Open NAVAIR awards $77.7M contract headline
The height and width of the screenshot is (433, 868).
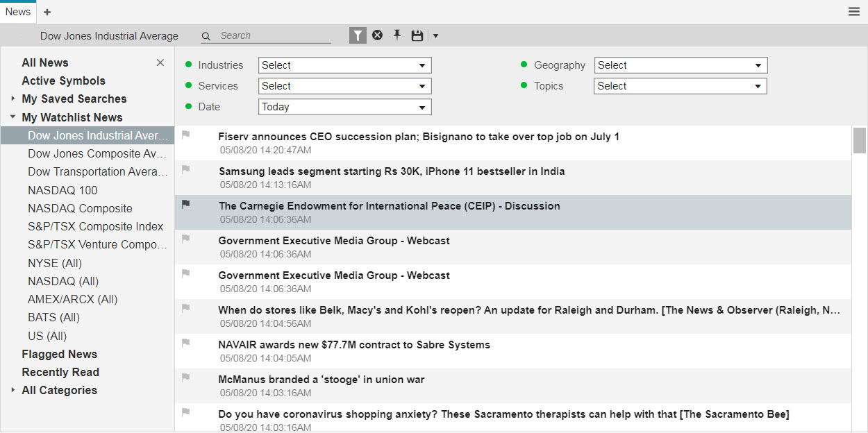[354, 345]
